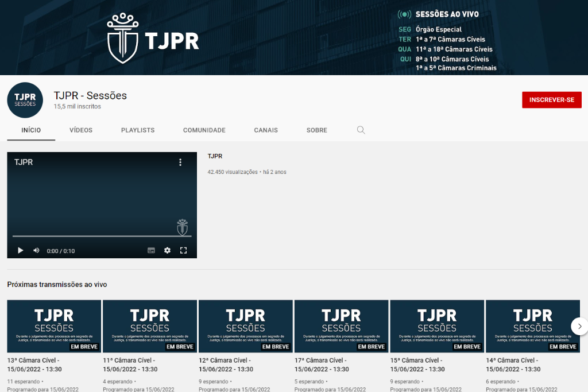Go to the Playlists tab
The height and width of the screenshot is (392, 588).
(x=138, y=130)
